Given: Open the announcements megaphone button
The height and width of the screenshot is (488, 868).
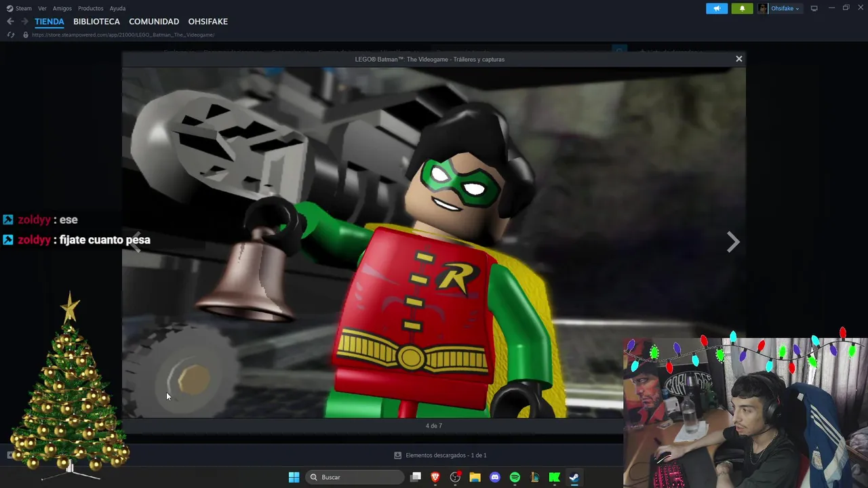Looking at the screenshot, I should (717, 8).
